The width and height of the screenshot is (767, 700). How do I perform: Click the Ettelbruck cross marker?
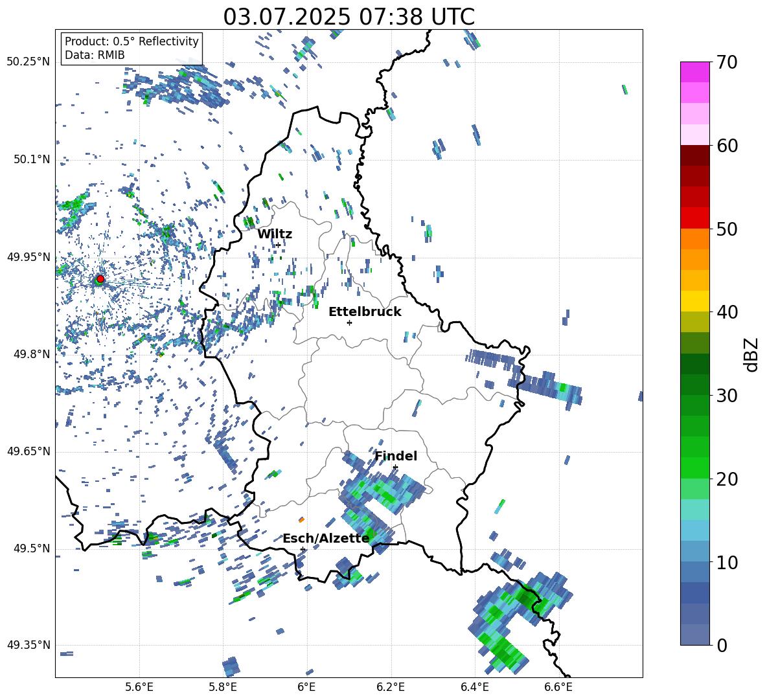tap(349, 322)
